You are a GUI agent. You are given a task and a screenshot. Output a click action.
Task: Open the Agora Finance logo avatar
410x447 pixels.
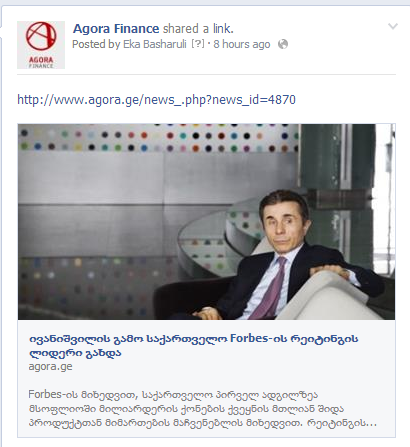tap(41, 45)
